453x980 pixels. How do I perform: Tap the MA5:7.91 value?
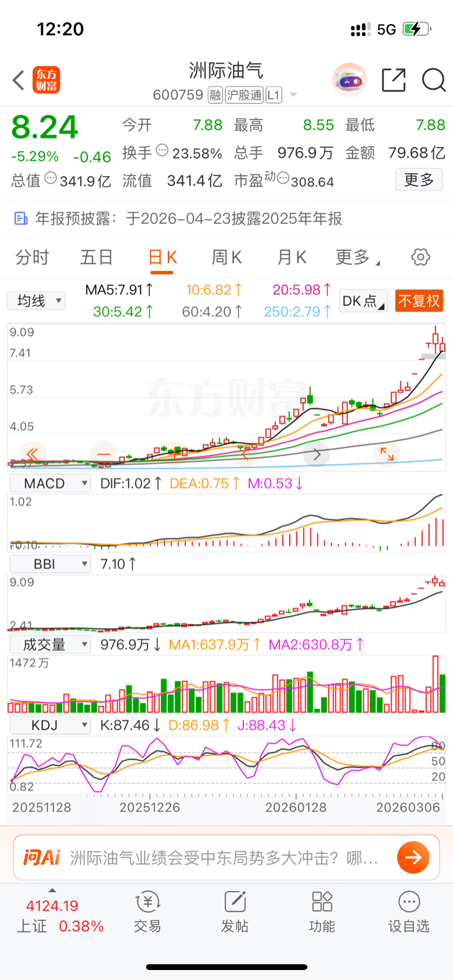pyautogui.click(x=120, y=290)
